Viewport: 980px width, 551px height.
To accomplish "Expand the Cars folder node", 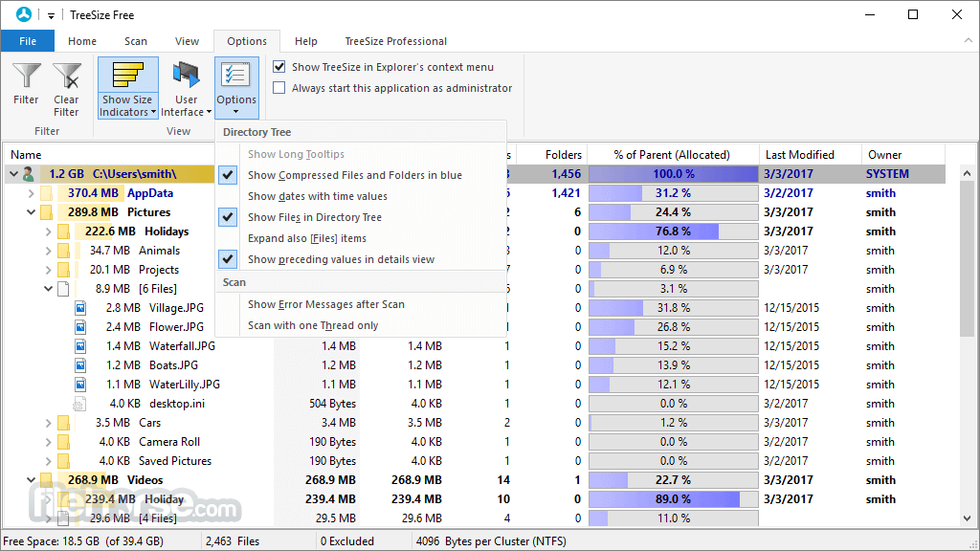I will (47, 422).
